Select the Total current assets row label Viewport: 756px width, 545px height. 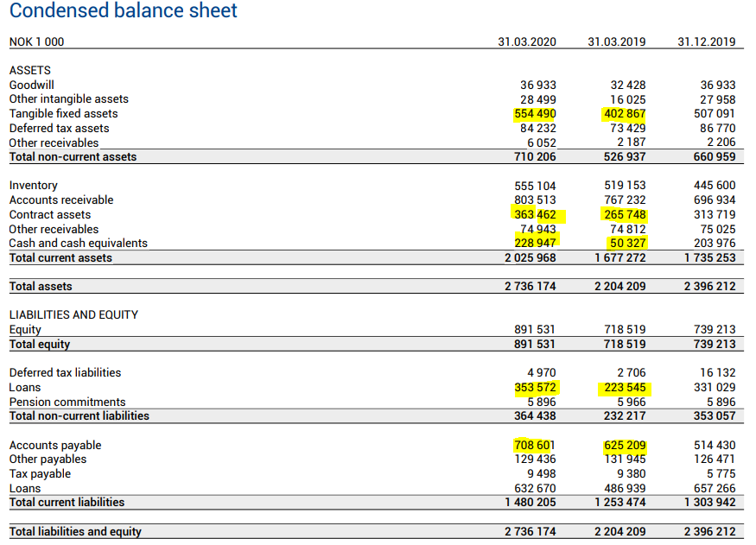pos(60,257)
